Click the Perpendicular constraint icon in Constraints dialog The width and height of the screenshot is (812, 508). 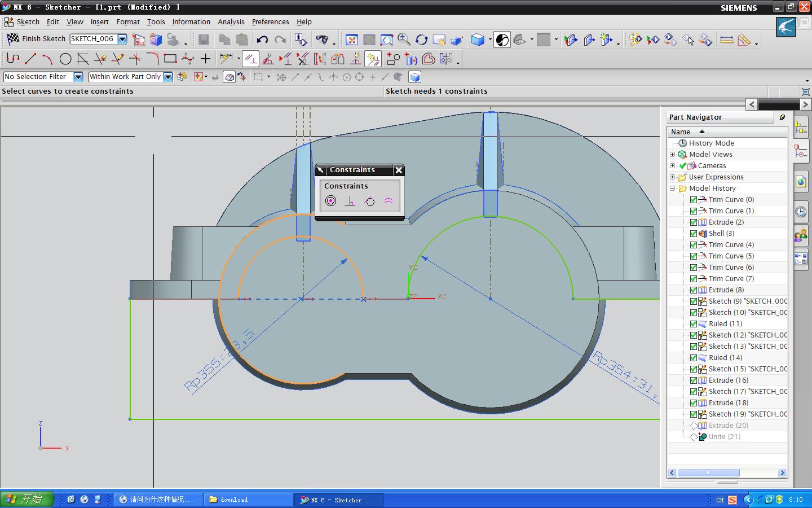350,201
